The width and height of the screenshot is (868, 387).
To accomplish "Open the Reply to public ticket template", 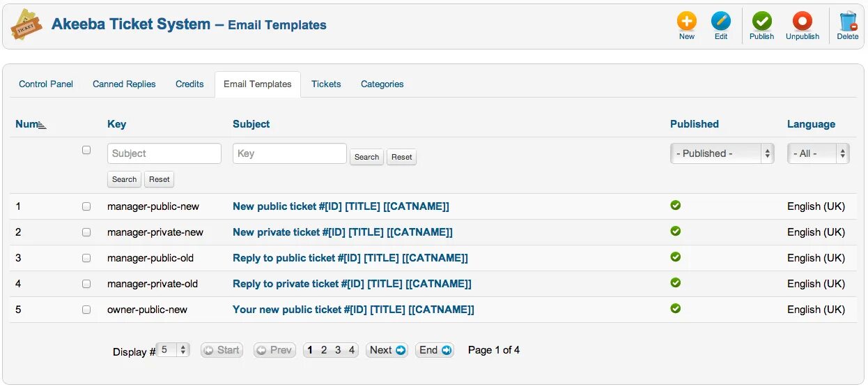I will point(350,258).
